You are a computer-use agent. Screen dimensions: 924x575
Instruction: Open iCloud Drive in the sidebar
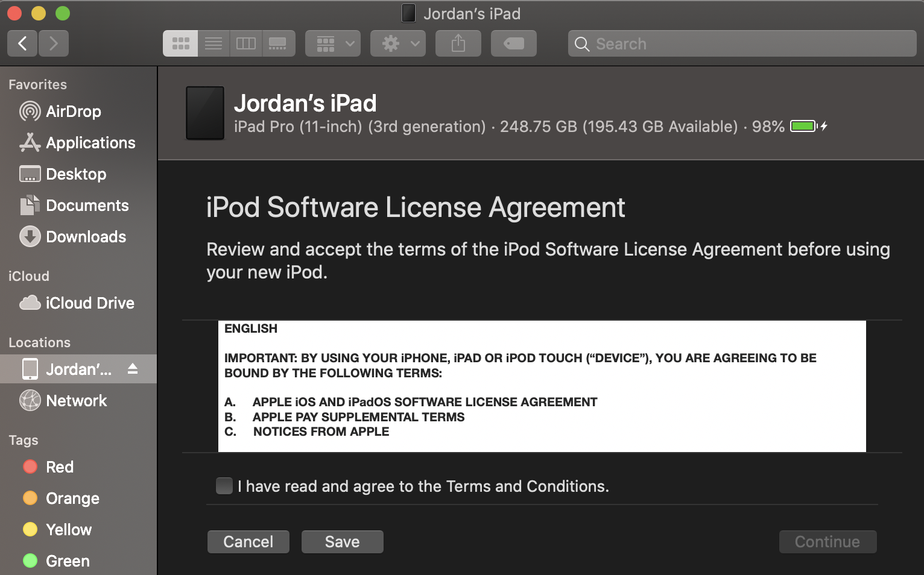78,303
